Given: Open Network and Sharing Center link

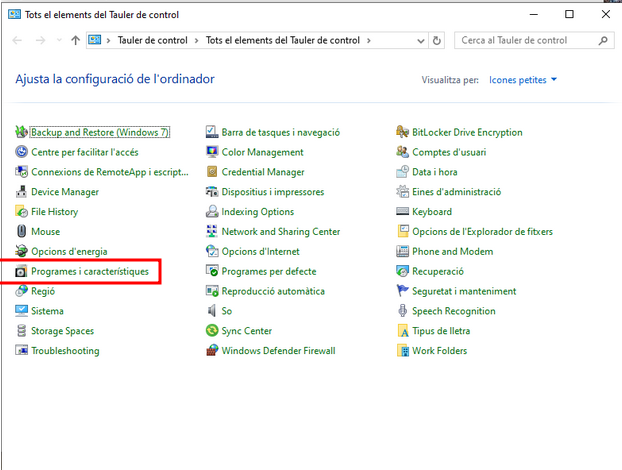Looking at the screenshot, I should (280, 232).
